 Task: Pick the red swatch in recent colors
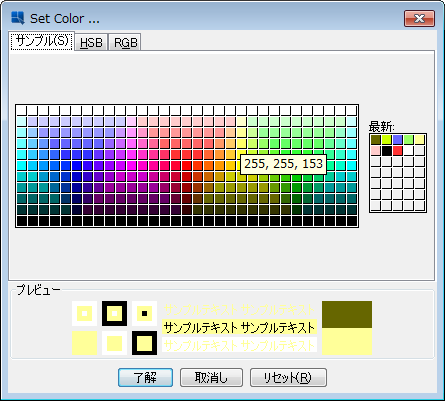[x=398, y=151]
